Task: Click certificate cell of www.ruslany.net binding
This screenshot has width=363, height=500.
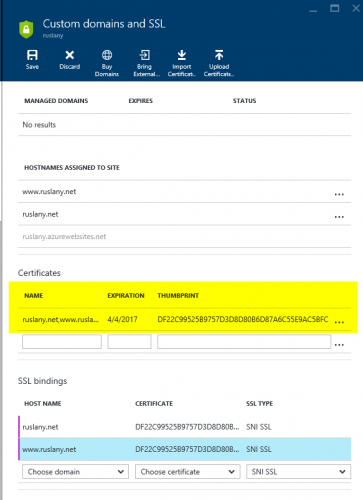Action: click(x=187, y=449)
